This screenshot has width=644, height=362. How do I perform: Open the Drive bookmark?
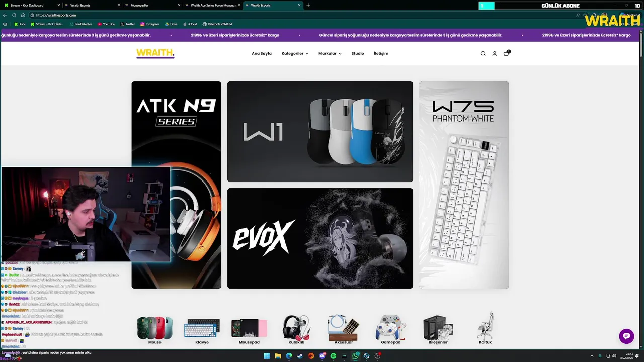point(171,24)
